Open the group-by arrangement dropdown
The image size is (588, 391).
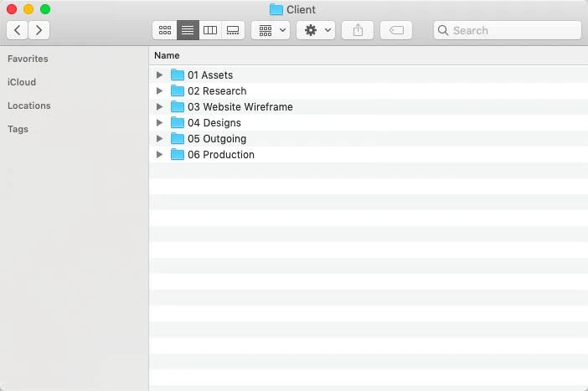(271, 30)
